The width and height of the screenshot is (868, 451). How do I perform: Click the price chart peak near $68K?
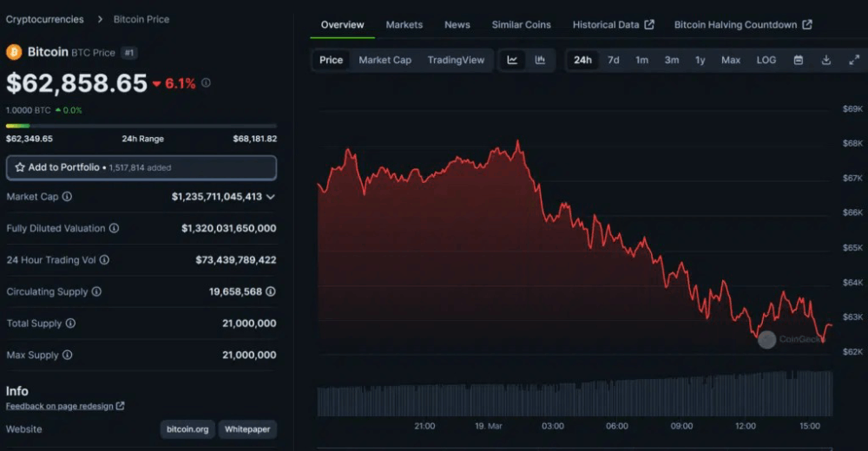click(x=518, y=143)
